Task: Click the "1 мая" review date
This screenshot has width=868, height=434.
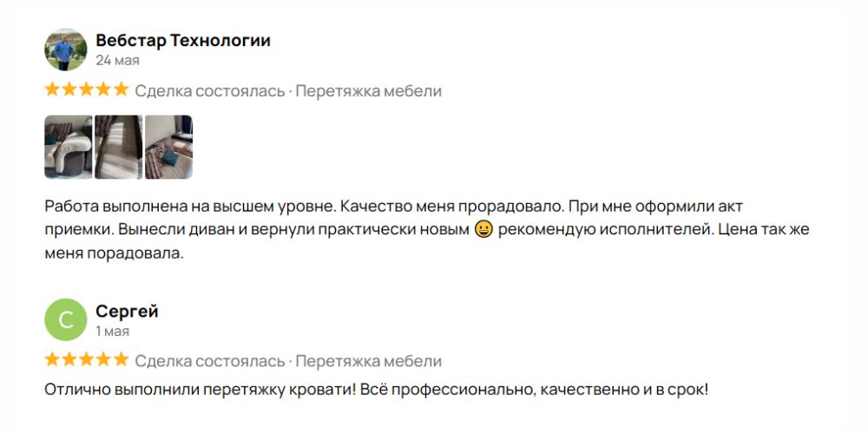Action: point(112,331)
